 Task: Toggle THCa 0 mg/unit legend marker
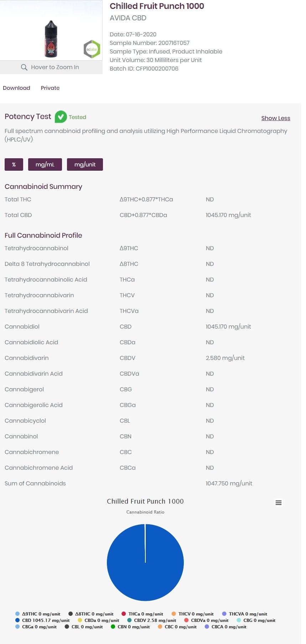124,614
